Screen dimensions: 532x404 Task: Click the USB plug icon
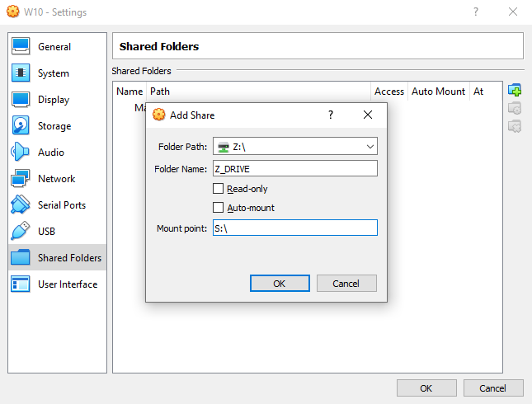coord(21,232)
